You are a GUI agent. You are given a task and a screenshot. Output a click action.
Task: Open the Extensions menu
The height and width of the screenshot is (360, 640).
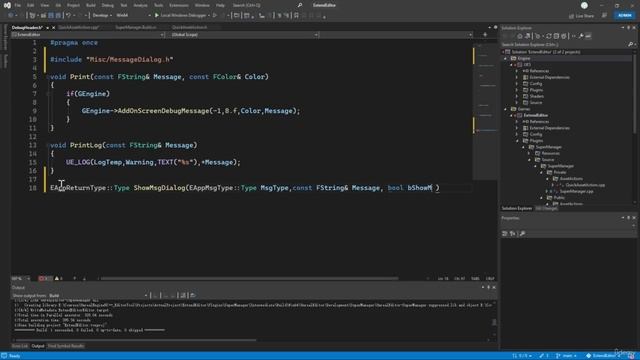coord(179,5)
